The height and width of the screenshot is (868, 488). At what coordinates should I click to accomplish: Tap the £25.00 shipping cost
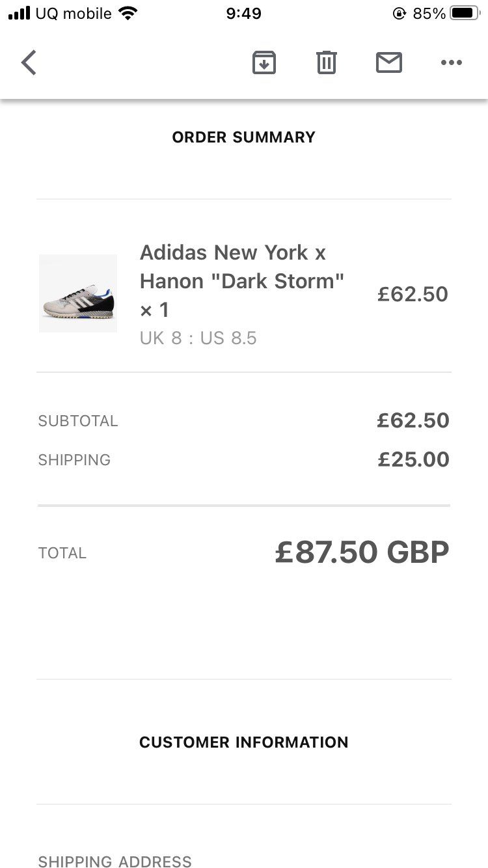pos(413,459)
